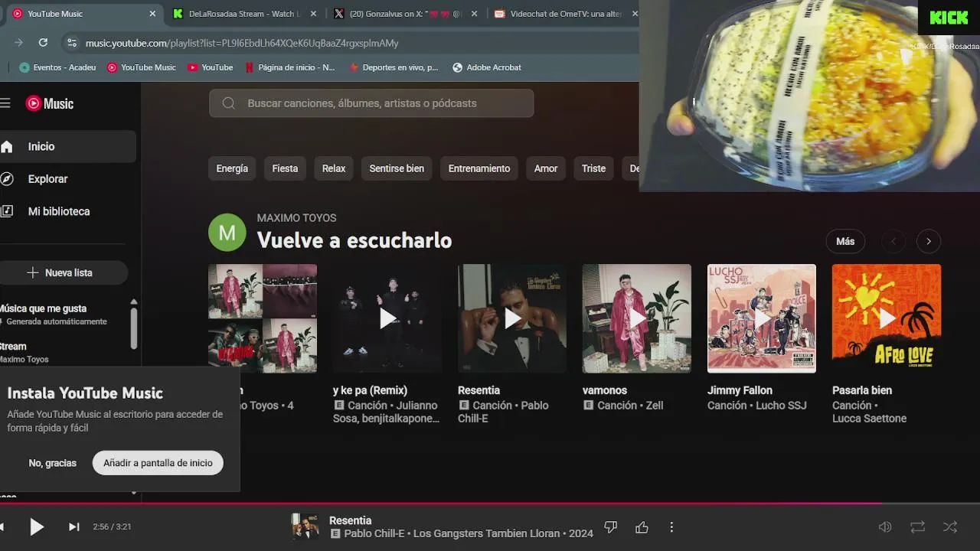980x551 pixels.
Task: Open YouTube bookmark in bookmarks bar
Action: click(x=211, y=67)
